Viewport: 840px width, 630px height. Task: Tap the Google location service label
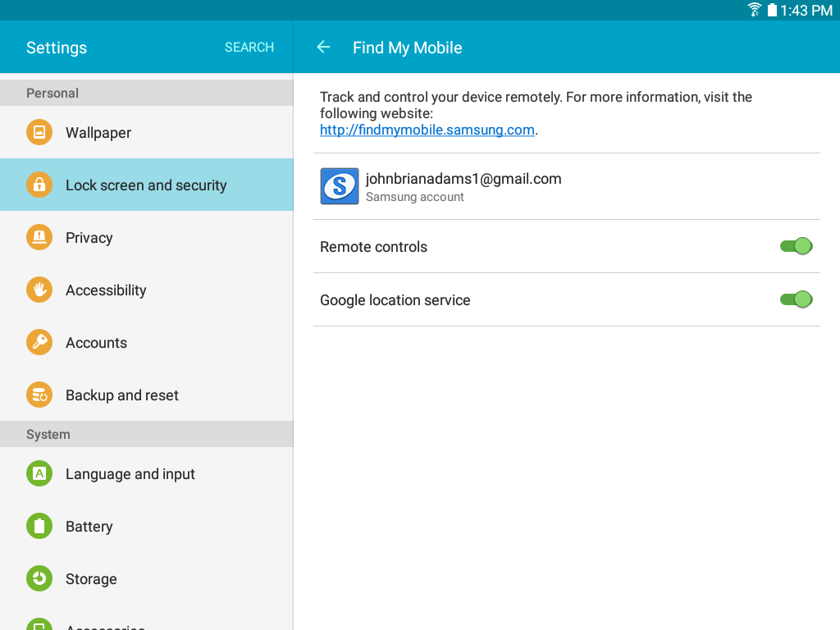coord(395,300)
